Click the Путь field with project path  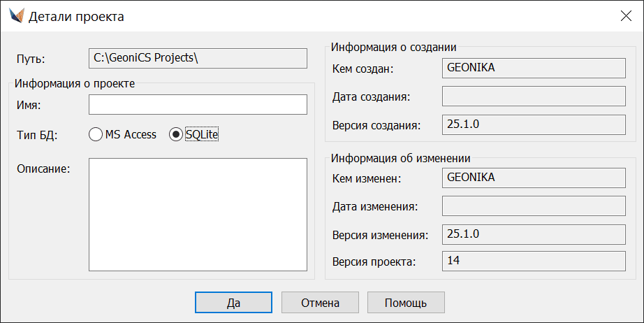point(198,58)
